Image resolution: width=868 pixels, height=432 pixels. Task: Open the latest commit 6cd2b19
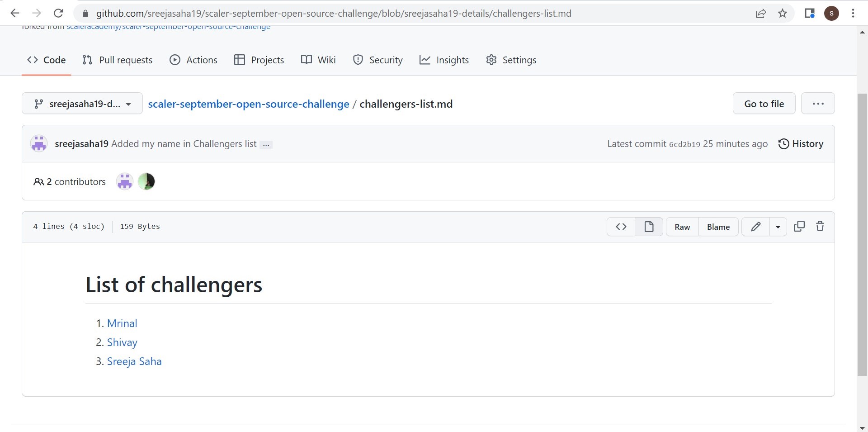point(684,144)
